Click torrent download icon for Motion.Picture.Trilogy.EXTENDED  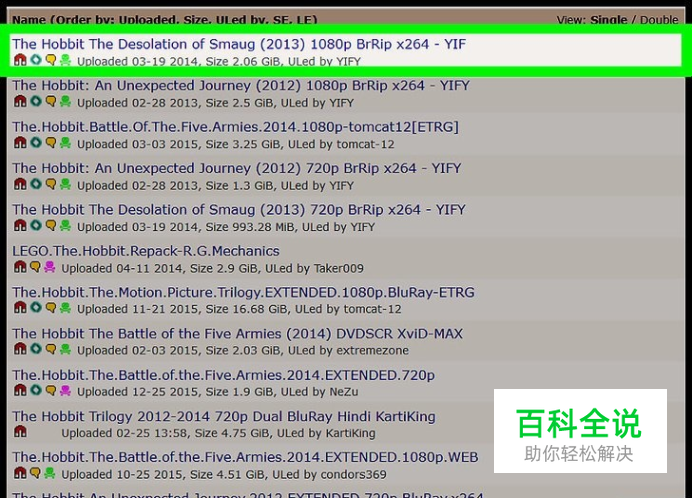click(36, 308)
